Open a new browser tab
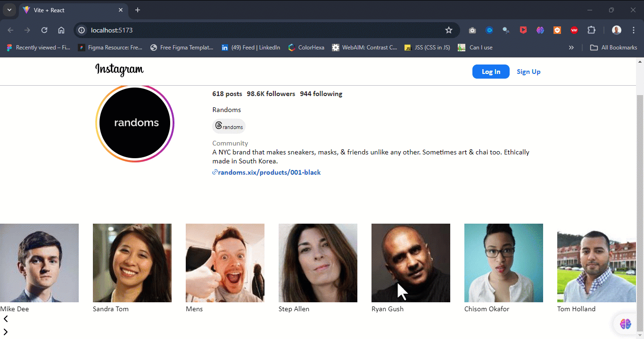The height and width of the screenshot is (339, 644). coord(138,10)
